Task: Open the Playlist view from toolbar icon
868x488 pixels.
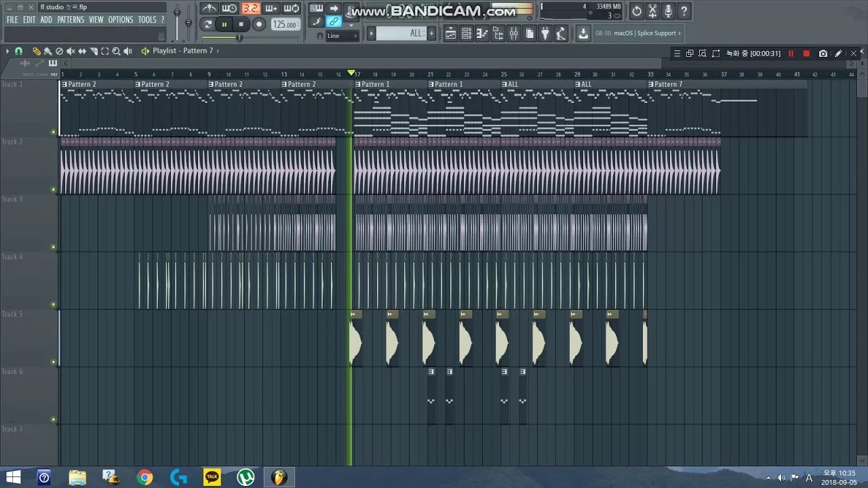Action: tap(450, 33)
